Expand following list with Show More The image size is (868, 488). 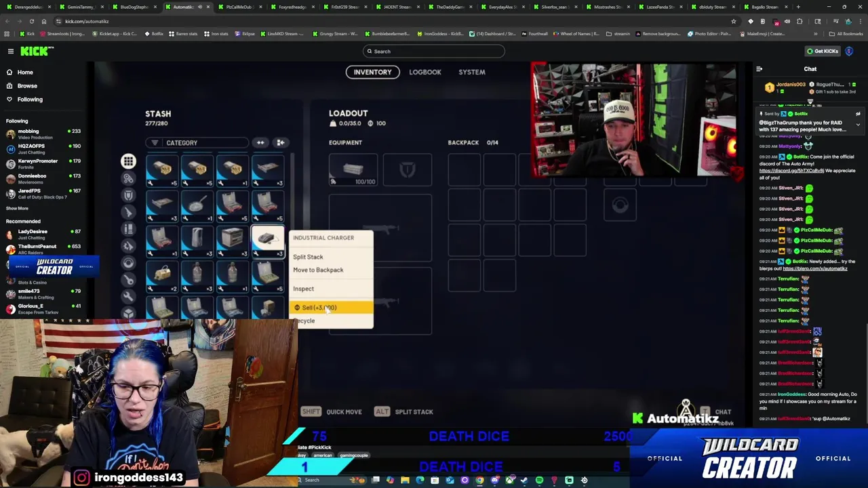17,209
